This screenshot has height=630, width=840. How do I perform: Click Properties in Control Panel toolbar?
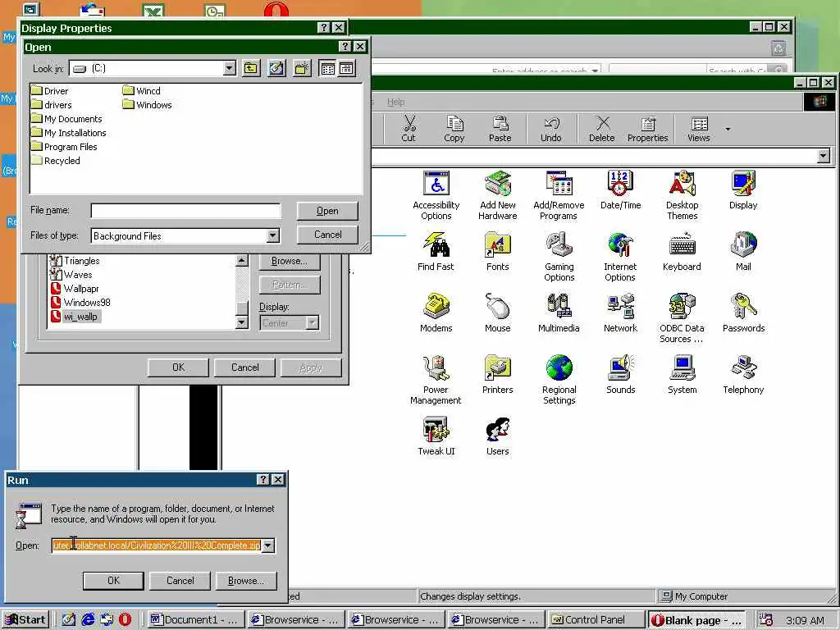[x=648, y=129]
